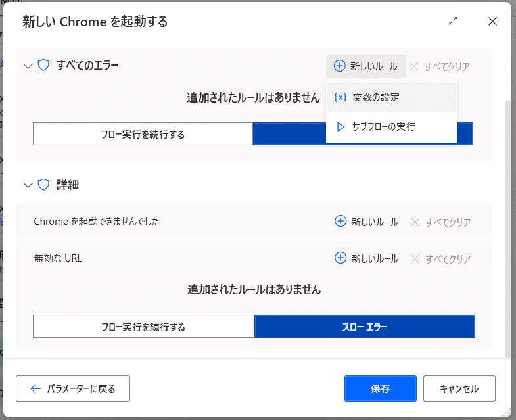Select フロー実行を続行する under すべてのエラー
The image size is (516, 420).
[x=143, y=134]
